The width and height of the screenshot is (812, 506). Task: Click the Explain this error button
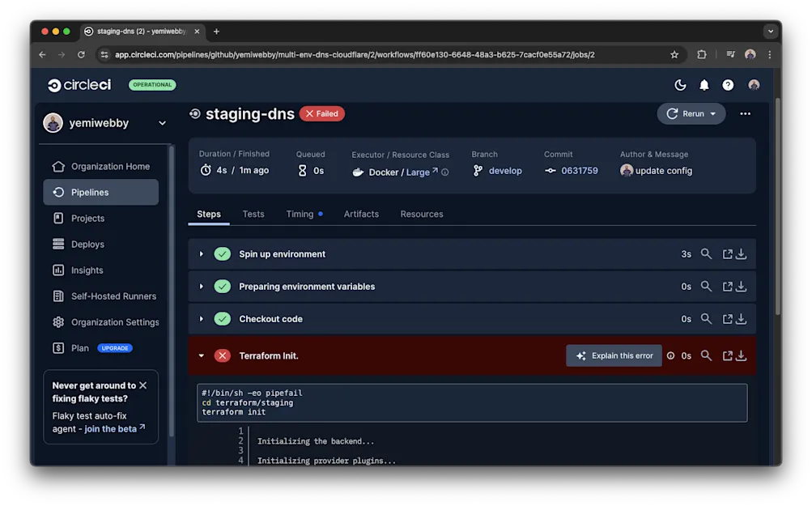tap(614, 355)
